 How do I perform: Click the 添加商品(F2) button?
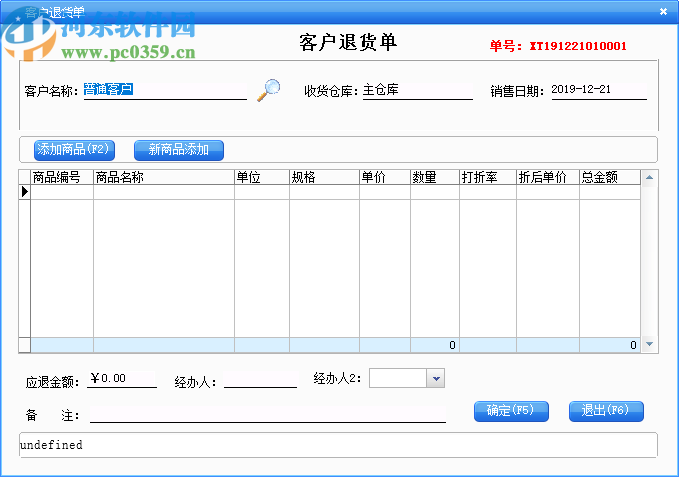click(x=74, y=150)
